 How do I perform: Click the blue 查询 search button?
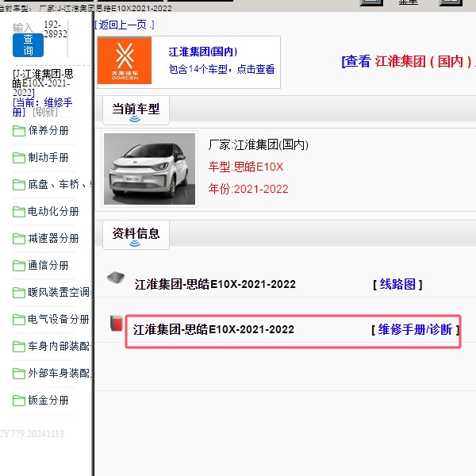pos(28,45)
